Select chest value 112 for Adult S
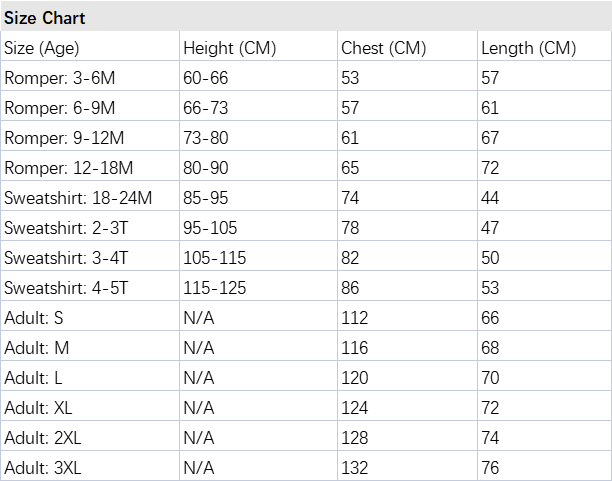 coord(354,318)
